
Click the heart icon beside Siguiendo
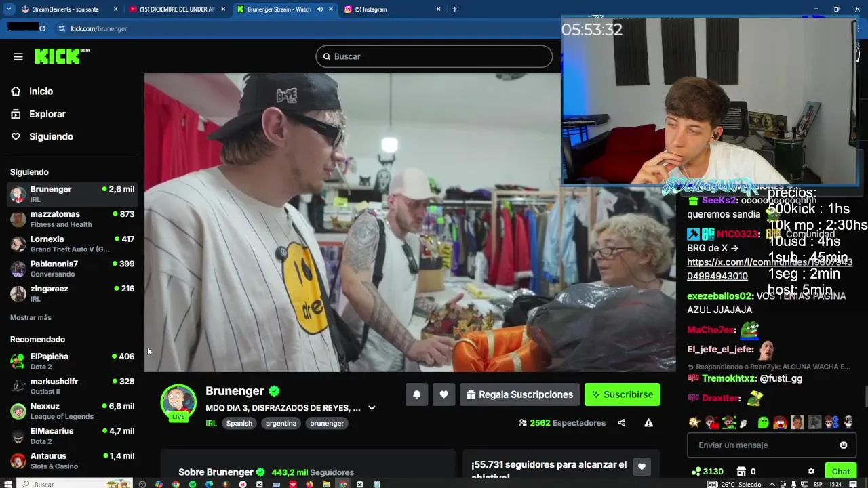click(x=16, y=136)
